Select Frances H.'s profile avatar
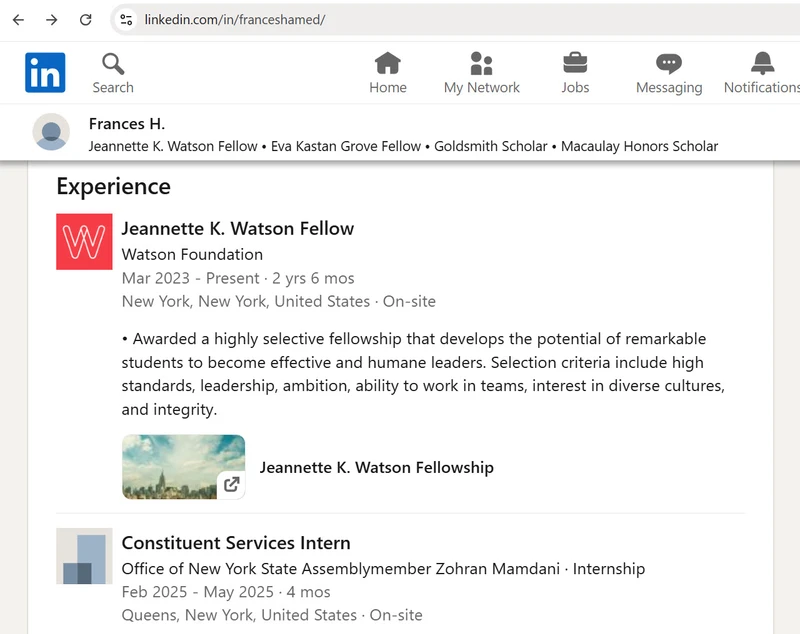This screenshot has width=800, height=634. [51, 132]
